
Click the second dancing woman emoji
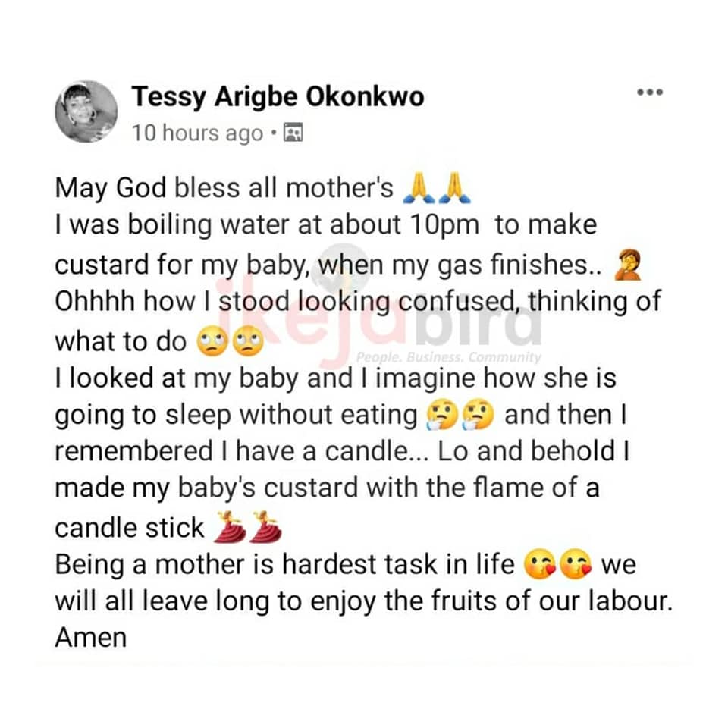pos(265,529)
